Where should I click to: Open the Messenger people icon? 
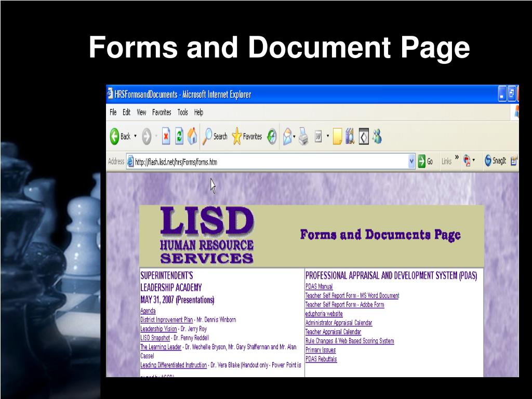click(377, 137)
